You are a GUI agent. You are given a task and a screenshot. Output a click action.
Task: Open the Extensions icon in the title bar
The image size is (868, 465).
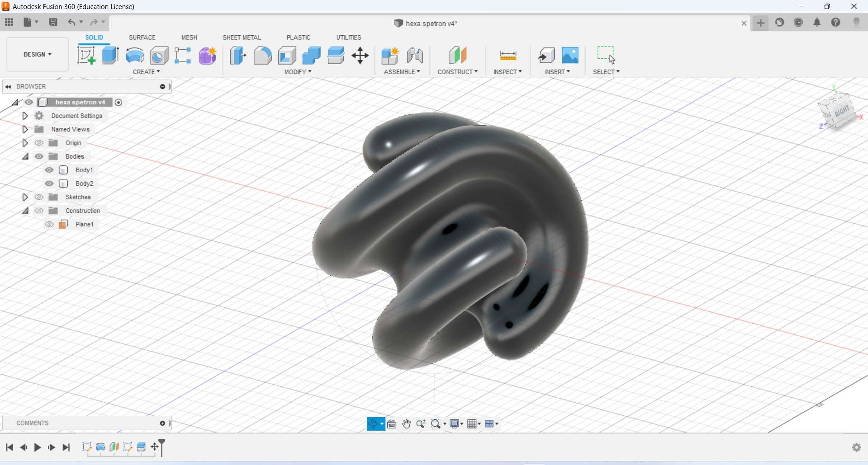point(780,23)
